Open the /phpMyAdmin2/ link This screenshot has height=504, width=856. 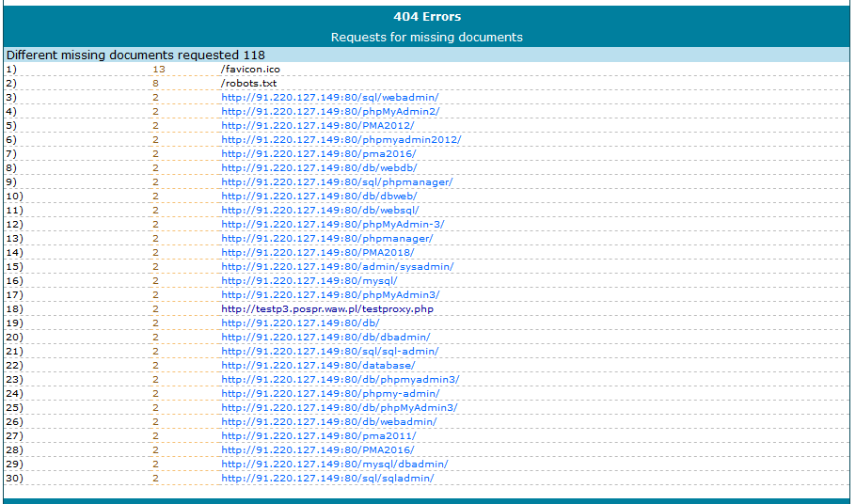(330, 111)
